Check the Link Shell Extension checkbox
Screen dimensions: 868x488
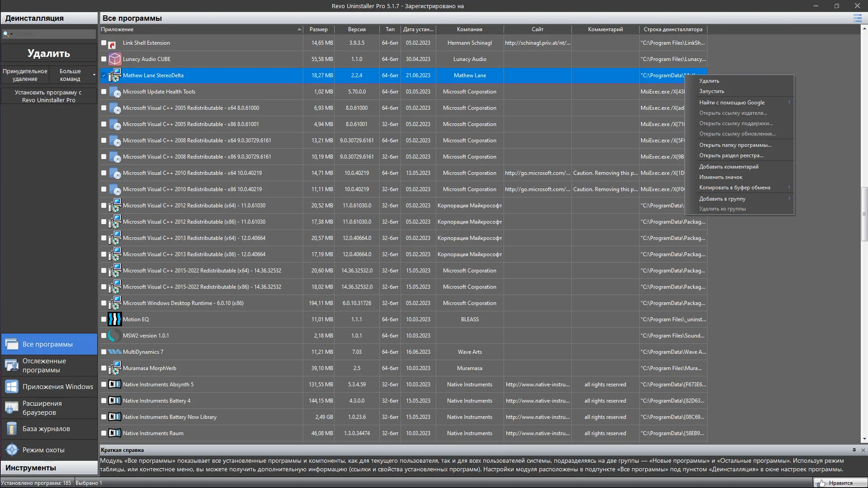pyautogui.click(x=104, y=43)
